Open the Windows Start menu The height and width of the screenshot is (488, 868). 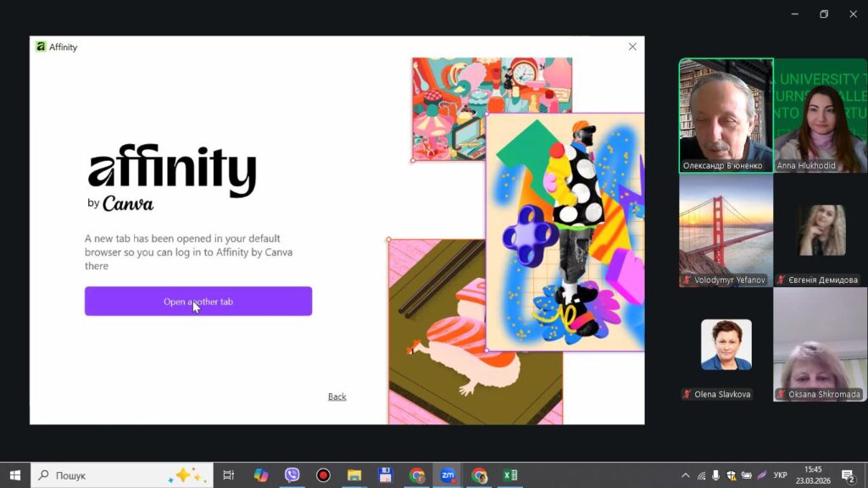pos(14,475)
